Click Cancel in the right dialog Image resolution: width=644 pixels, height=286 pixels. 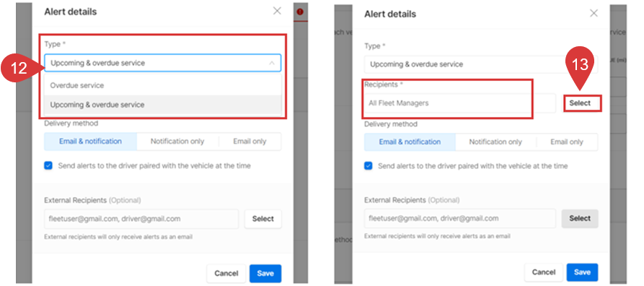pyautogui.click(x=543, y=272)
